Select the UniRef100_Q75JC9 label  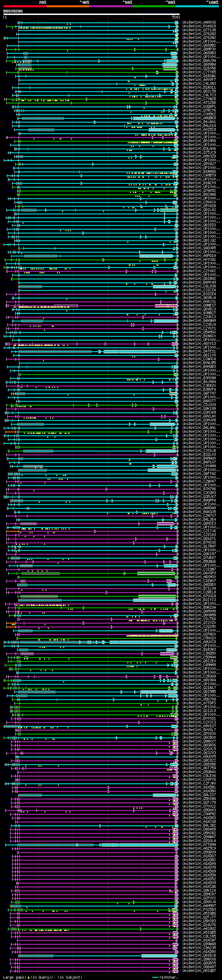pyautogui.click(x=199, y=153)
